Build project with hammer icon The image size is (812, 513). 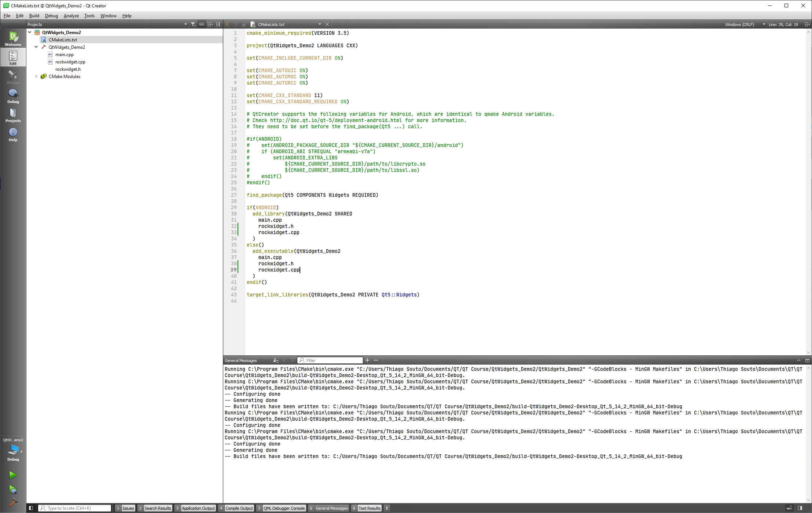pos(13,502)
